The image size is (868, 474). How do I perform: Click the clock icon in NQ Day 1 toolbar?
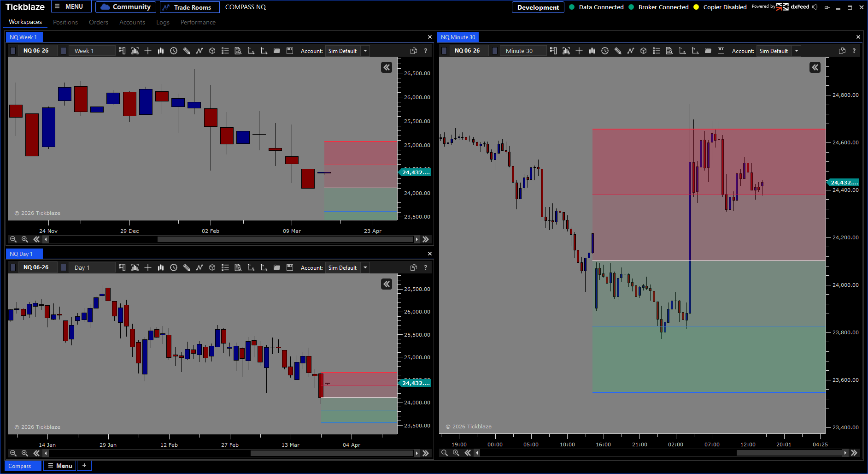tap(174, 267)
